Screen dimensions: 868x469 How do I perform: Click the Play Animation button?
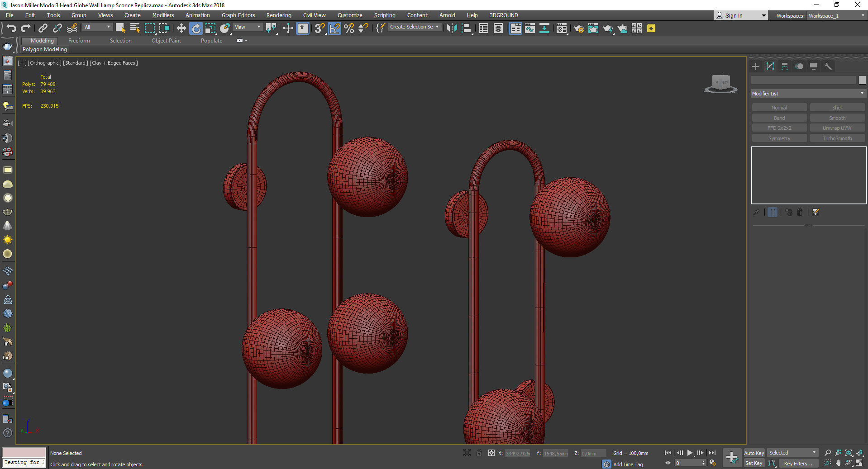[690, 453]
